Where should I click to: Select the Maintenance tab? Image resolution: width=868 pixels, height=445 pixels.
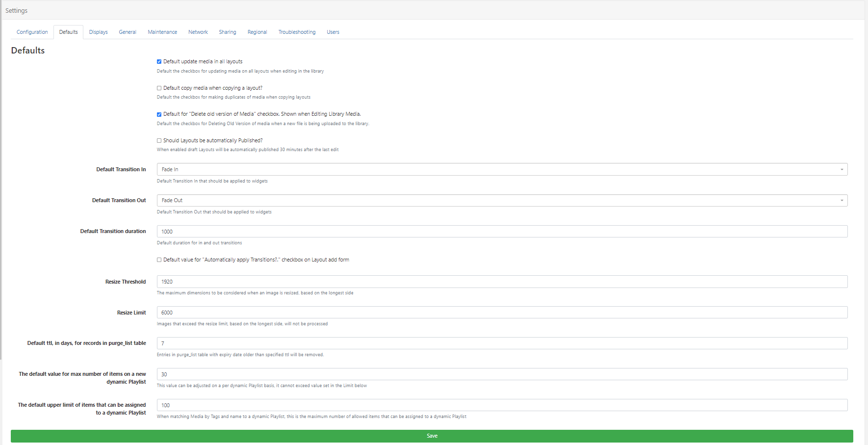162,32
